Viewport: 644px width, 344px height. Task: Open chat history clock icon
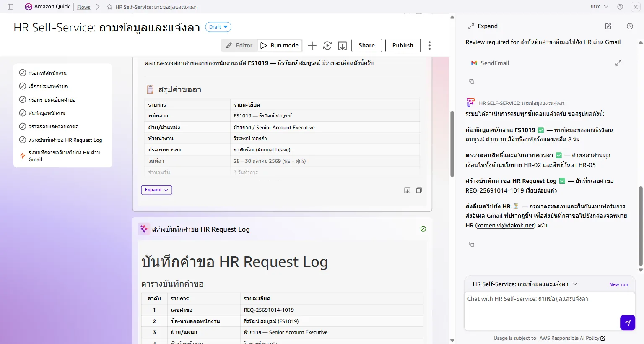point(630,26)
